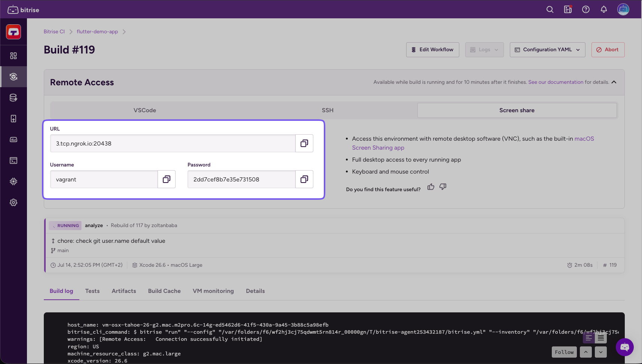
Task: Open the search icon in top bar
Action: [550, 9]
